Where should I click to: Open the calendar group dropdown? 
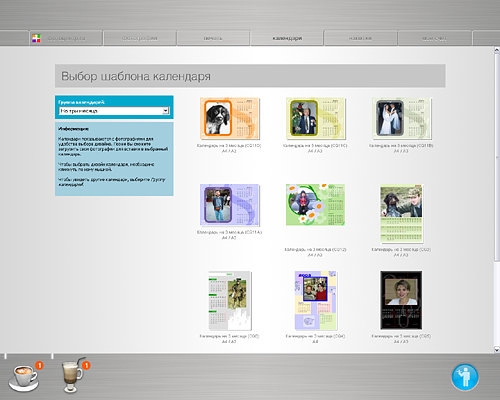114,111
